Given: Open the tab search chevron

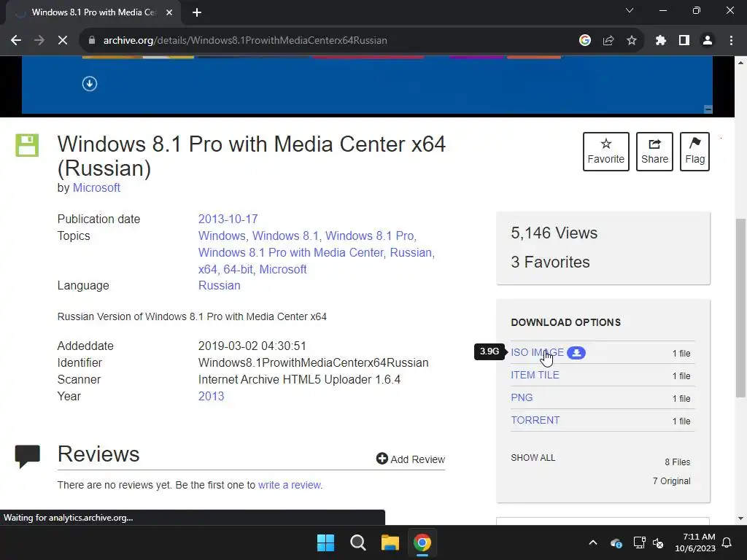Looking at the screenshot, I should (630, 10).
